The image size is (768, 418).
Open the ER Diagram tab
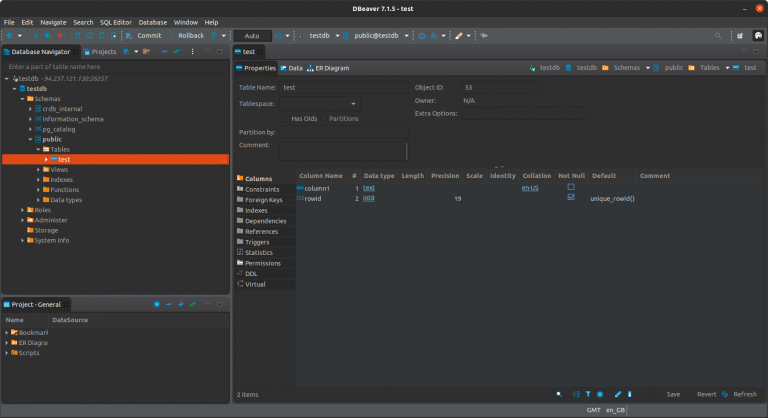pos(331,68)
